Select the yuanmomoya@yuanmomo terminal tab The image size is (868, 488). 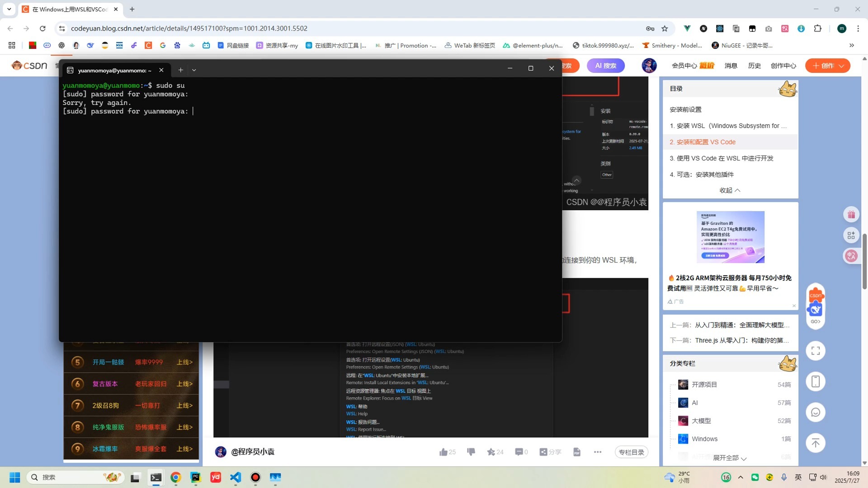pyautogui.click(x=114, y=70)
